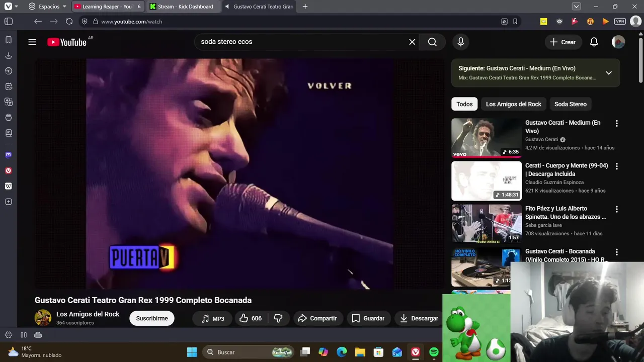The width and height of the screenshot is (644, 362).
Task: Open options for Cuerpo y Mente video
Action: tap(616, 166)
